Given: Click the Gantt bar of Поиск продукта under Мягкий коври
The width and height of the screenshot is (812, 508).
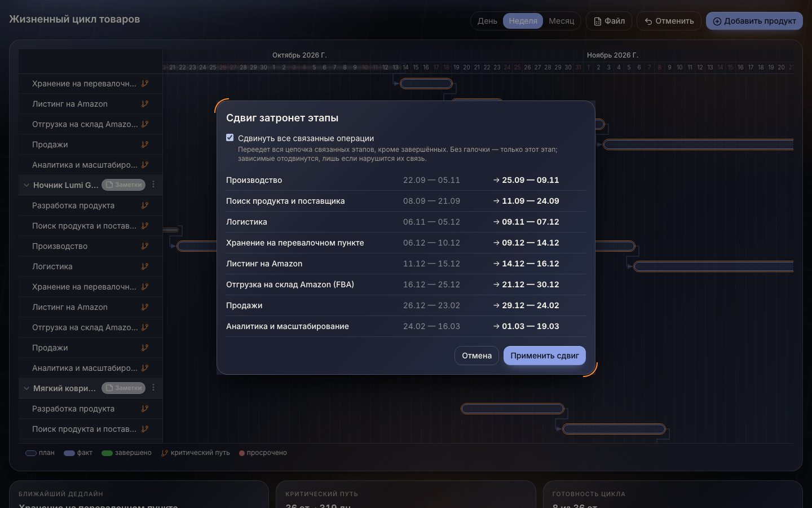Looking at the screenshot, I should (x=614, y=429).
